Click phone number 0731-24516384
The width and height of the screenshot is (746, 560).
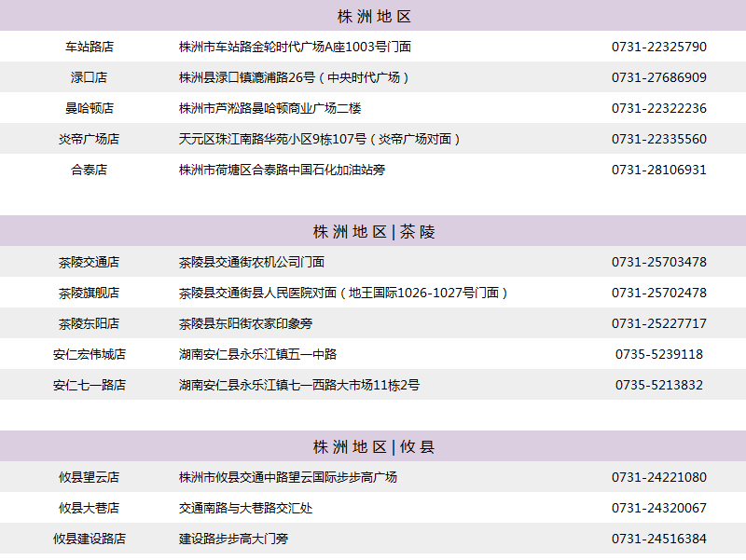pos(658,539)
